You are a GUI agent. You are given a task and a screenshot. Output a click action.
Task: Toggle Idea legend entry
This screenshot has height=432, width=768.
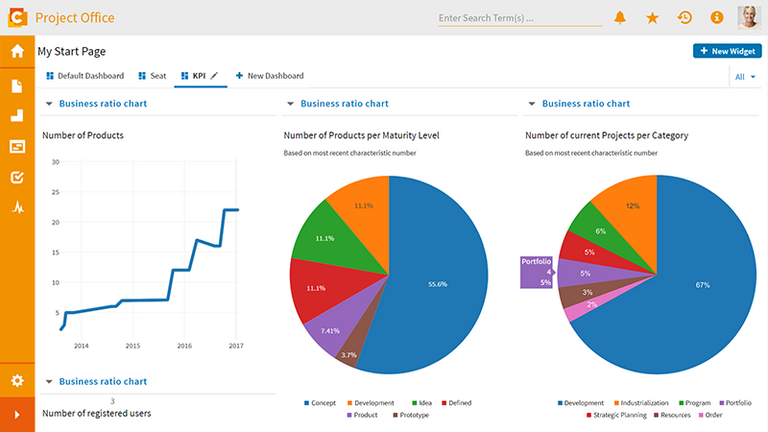tap(422, 403)
